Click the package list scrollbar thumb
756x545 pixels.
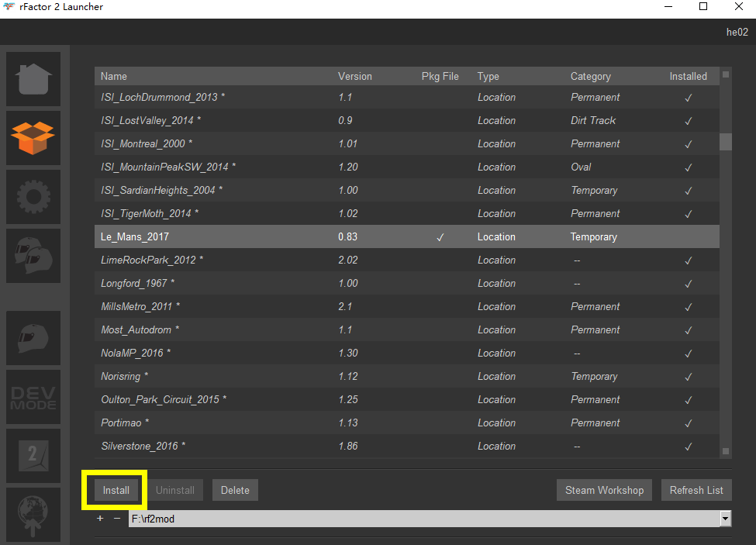[725, 142]
